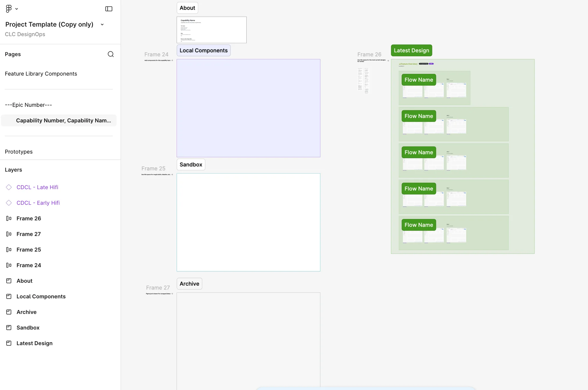Select the Capability Number, Capability Name page
This screenshot has width=588, height=390.
coord(59,120)
